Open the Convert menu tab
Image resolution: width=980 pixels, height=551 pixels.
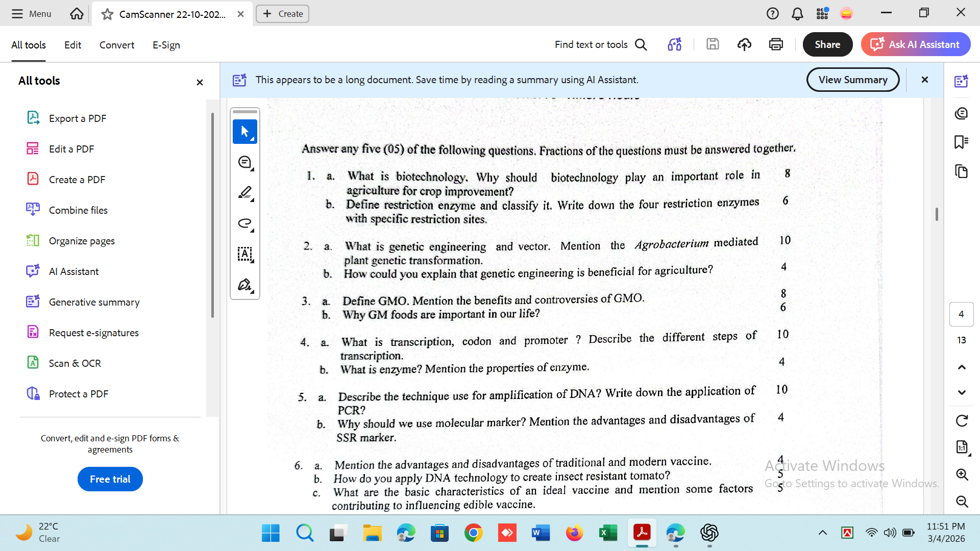click(117, 45)
